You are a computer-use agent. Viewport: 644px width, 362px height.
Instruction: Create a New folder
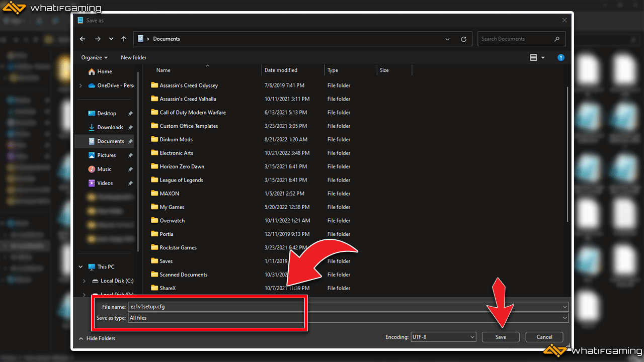(133, 57)
